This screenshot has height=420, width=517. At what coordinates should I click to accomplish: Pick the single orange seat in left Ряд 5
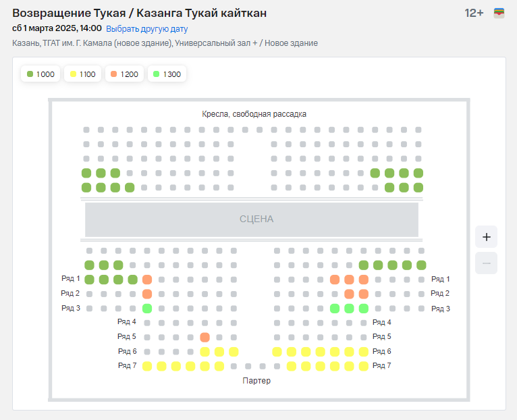tap(205, 337)
